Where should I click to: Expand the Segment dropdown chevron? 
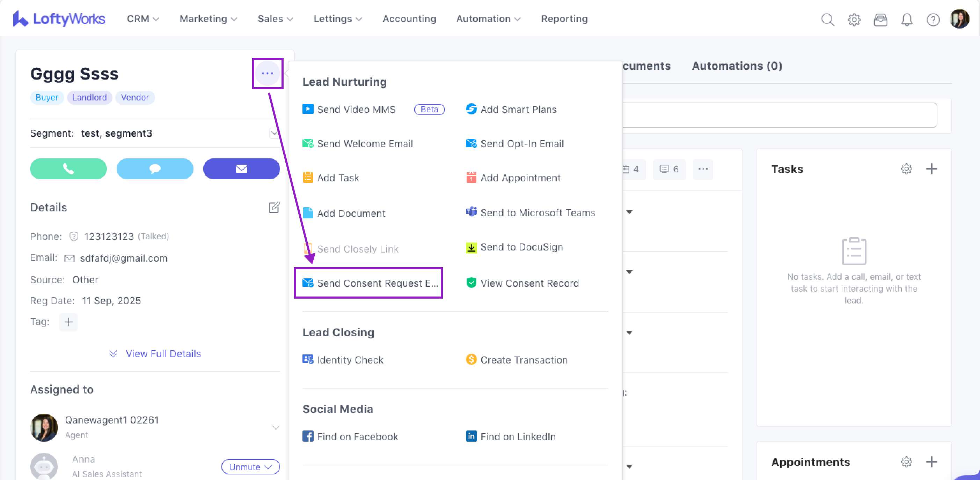(273, 133)
